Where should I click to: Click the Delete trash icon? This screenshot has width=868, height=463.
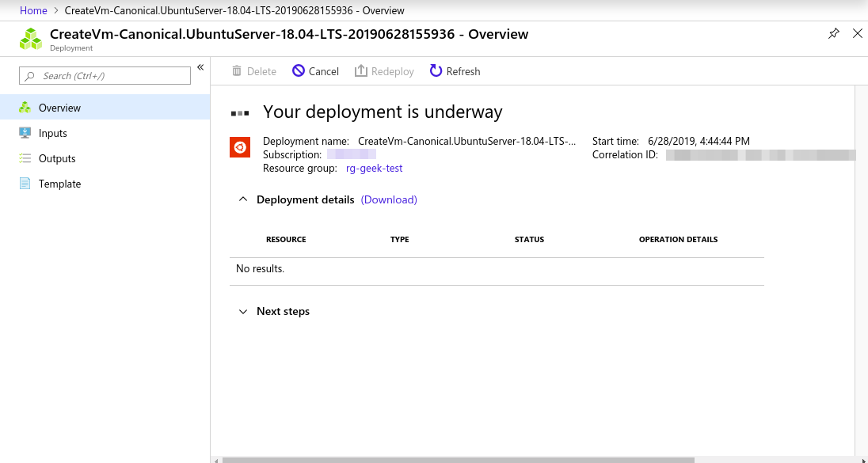237,70
